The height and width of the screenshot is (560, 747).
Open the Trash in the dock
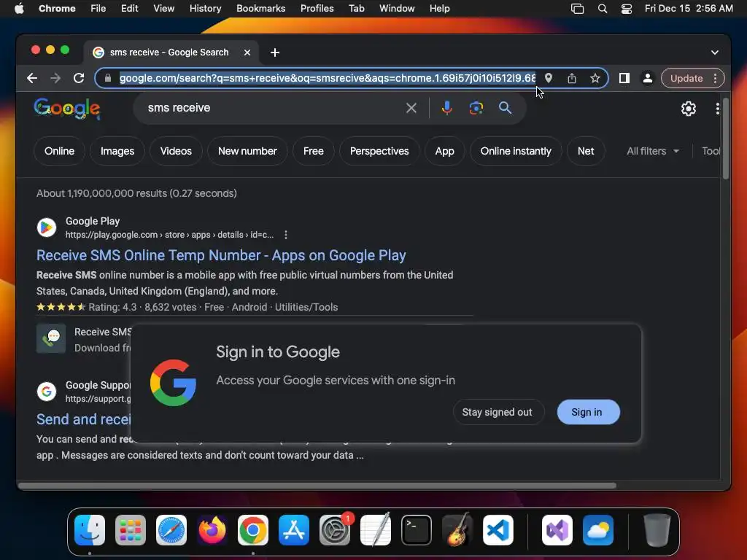pos(657,530)
